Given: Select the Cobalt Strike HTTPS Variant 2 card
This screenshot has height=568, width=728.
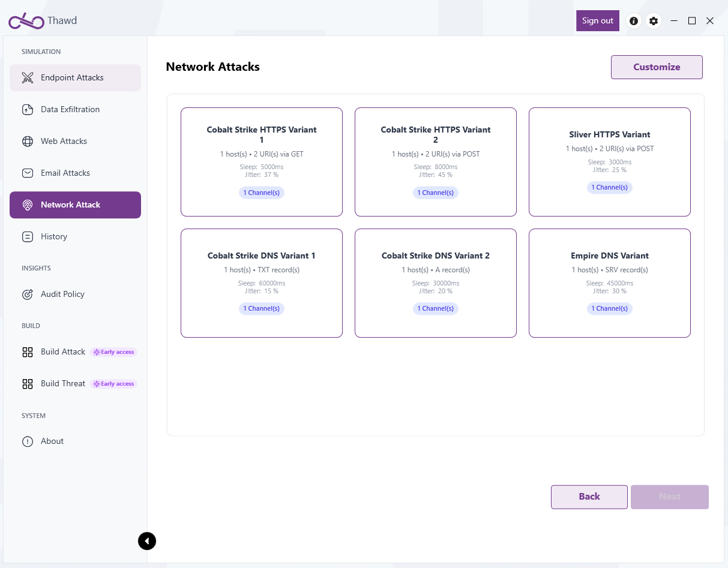Looking at the screenshot, I should point(436,162).
